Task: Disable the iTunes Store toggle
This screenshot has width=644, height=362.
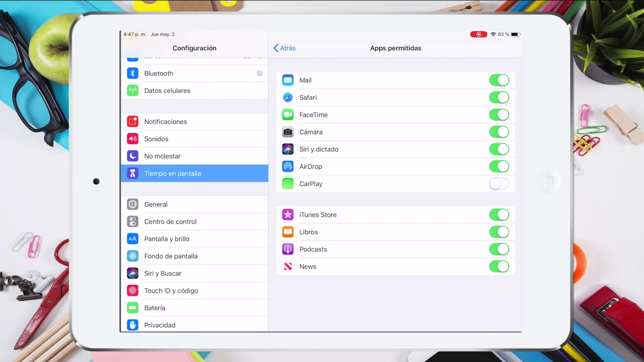Action: coord(499,215)
